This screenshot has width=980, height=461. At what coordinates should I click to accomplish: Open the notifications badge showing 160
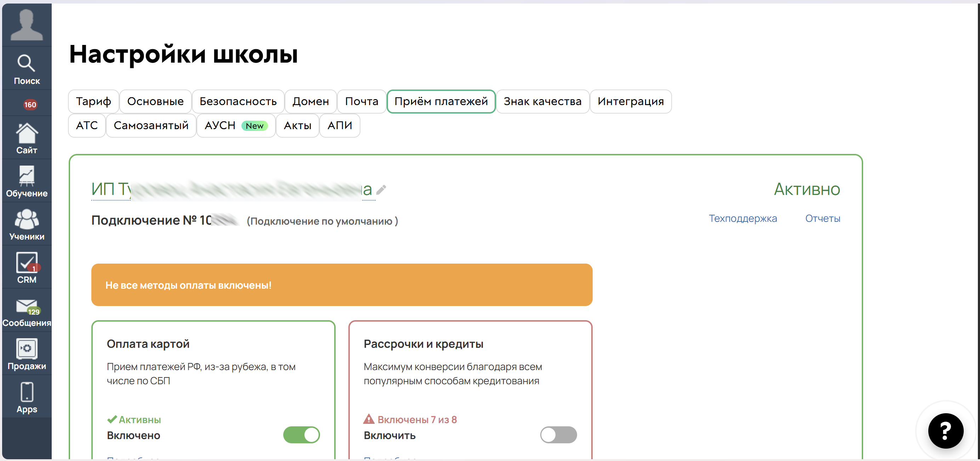30,104
